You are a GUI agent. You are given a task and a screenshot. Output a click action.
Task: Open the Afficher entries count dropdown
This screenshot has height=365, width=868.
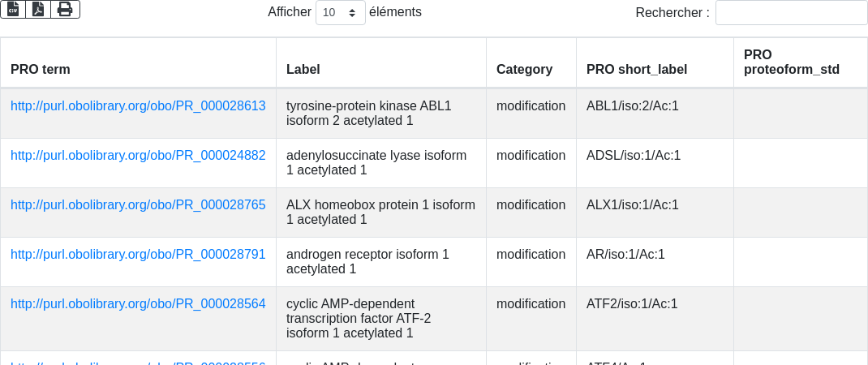point(340,13)
